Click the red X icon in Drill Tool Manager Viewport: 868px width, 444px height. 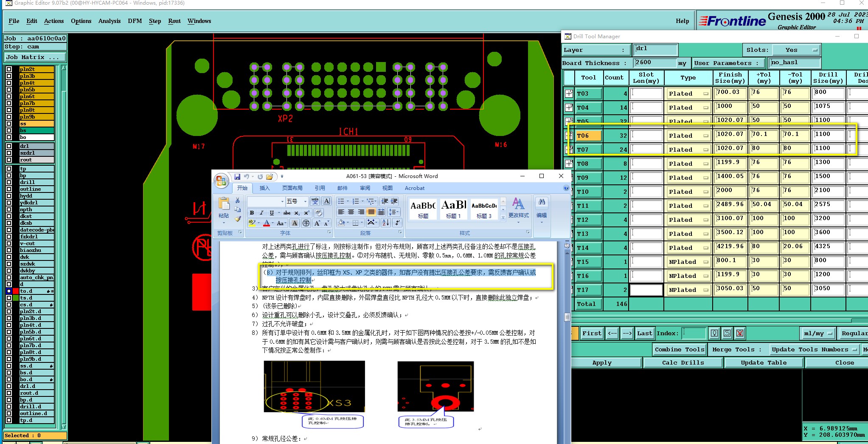tap(740, 333)
